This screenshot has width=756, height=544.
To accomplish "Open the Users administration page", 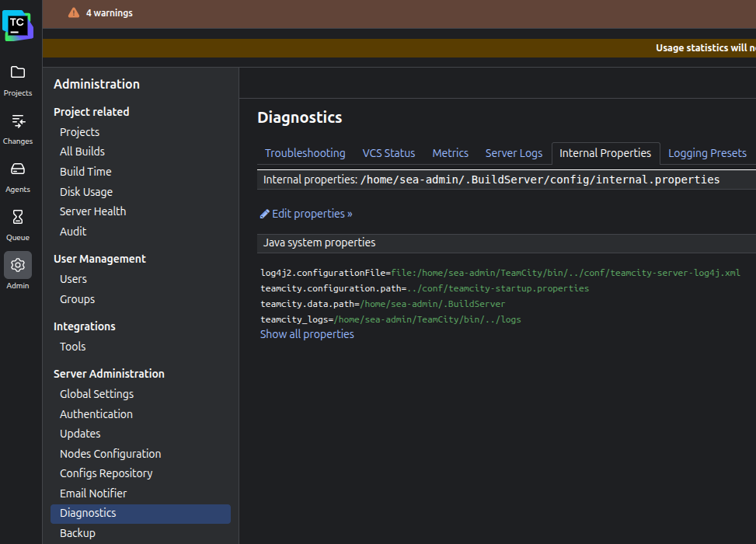I will click(73, 279).
